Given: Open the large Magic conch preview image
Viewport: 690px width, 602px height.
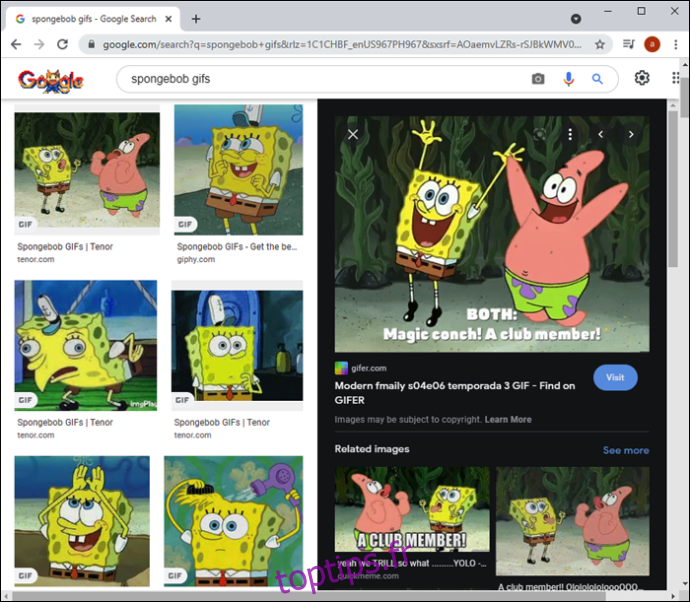Looking at the screenshot, I should point(492,234).
